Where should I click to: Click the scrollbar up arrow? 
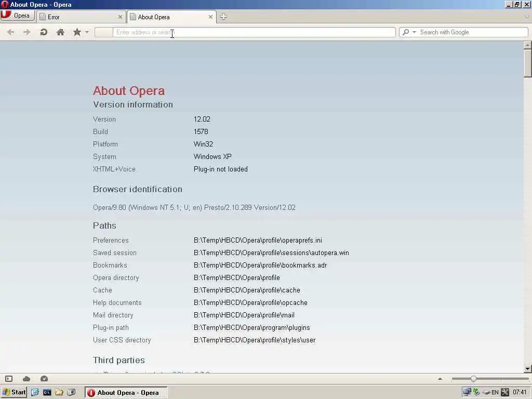pyautogui.click(x=527, y=45)
